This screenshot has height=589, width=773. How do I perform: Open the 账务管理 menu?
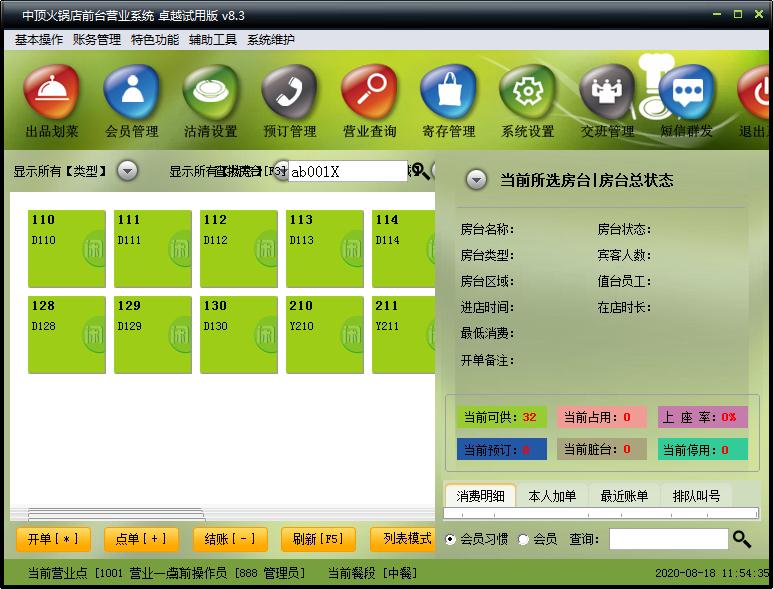pyautogui.click(x=97, y=40)
